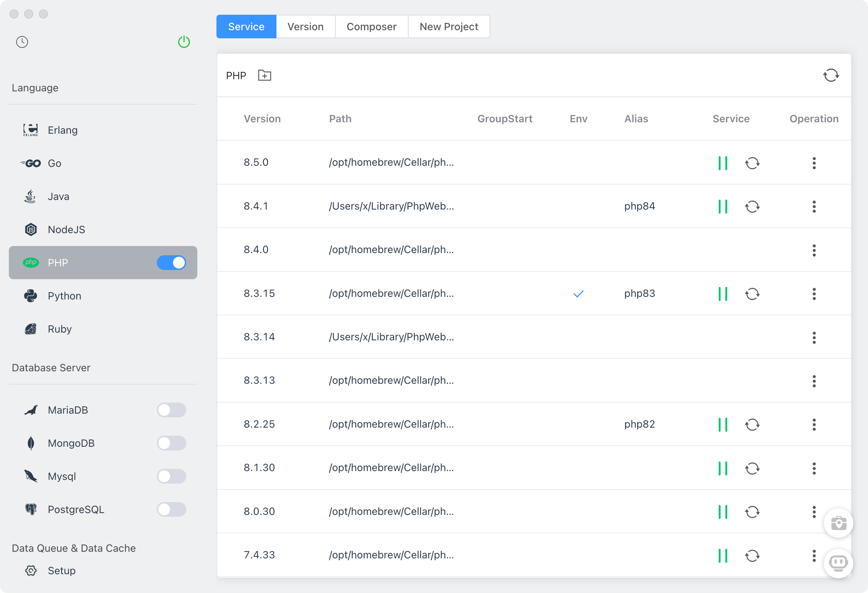Enable the MariaDB toggle

[172, 410]
